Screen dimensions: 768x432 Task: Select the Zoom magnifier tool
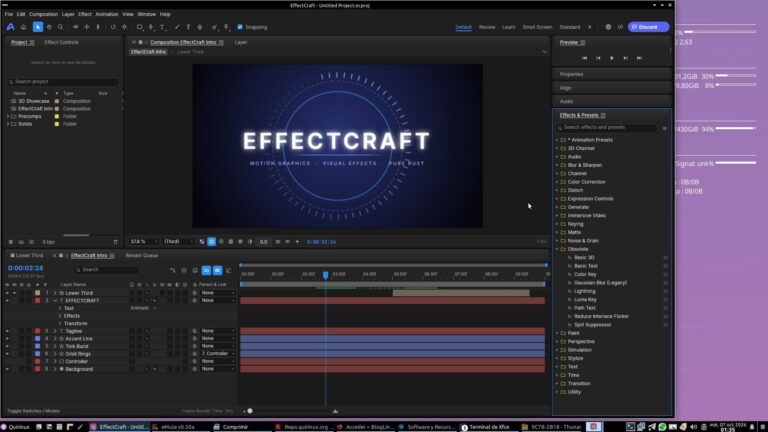(61, 27)
